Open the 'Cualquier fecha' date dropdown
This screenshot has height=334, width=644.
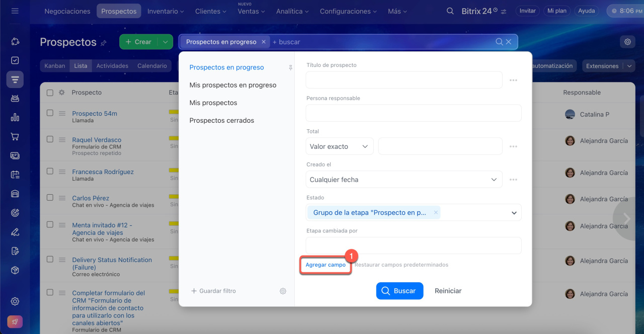(404, 180)
